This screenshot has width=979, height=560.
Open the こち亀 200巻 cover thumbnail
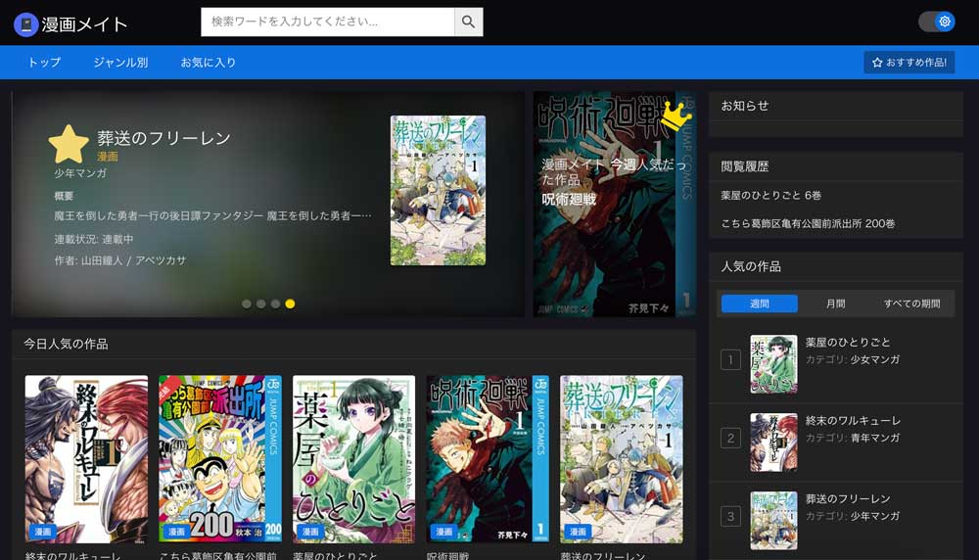pyautogui.click(x=220, y=458)
